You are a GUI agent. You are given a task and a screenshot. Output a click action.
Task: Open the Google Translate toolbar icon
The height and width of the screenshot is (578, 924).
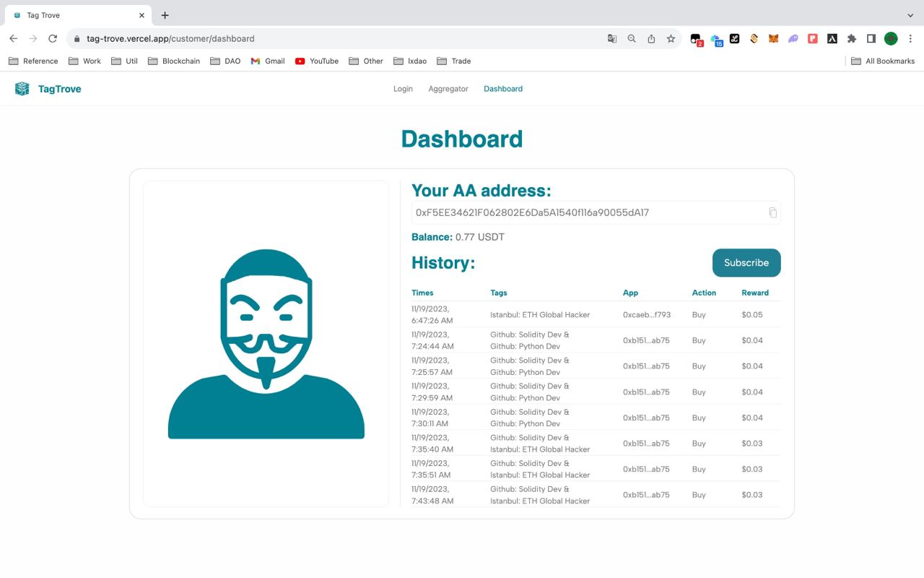(612, 38)
